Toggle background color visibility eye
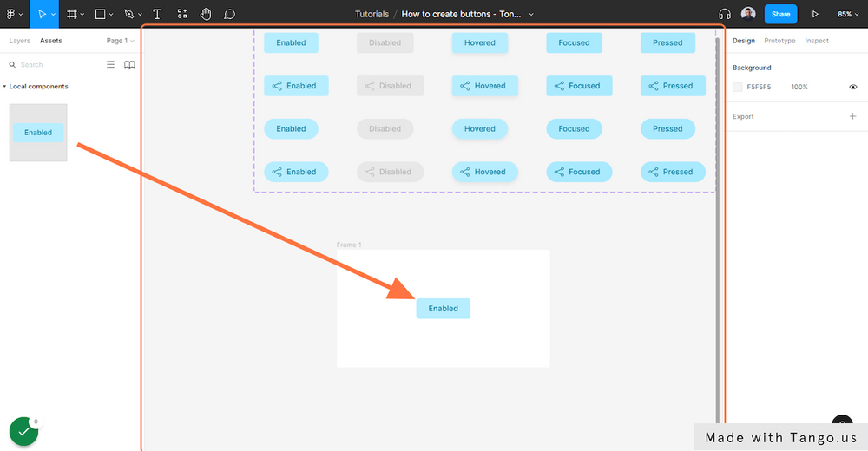Screen dimensions: 868x451 [853, 87]
